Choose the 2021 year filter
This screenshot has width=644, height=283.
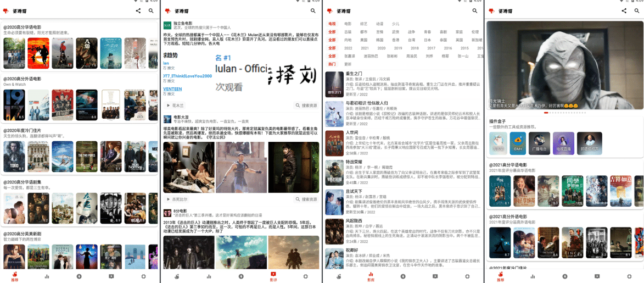[365, 48]
